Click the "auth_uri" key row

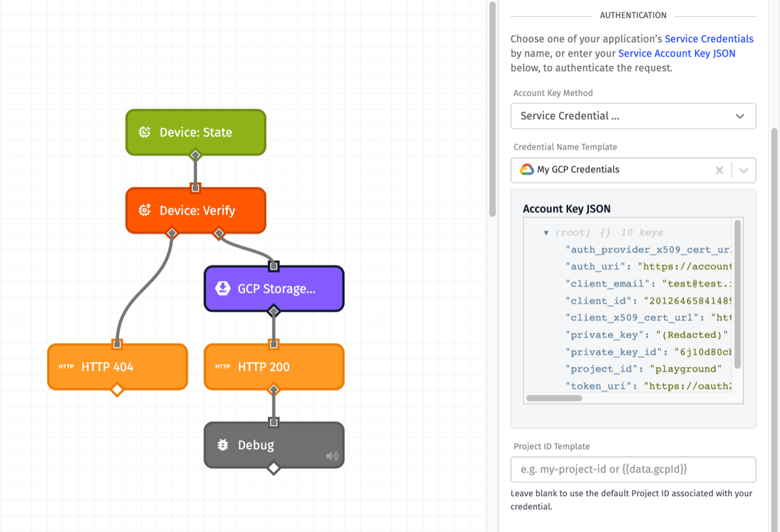point(649,266)
